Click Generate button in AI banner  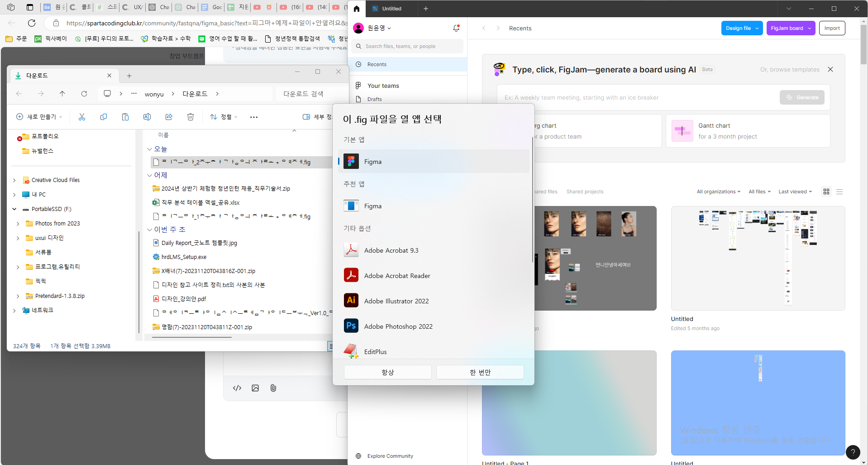802,97
